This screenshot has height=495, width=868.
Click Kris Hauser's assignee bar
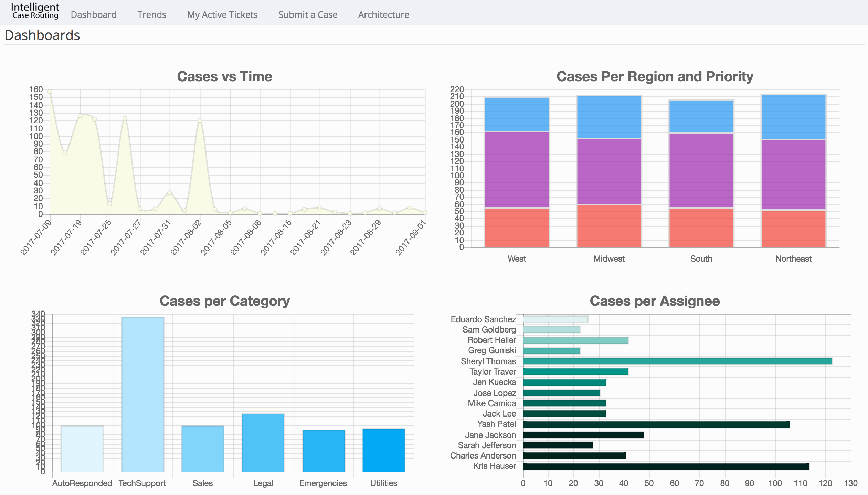(666, 466)
